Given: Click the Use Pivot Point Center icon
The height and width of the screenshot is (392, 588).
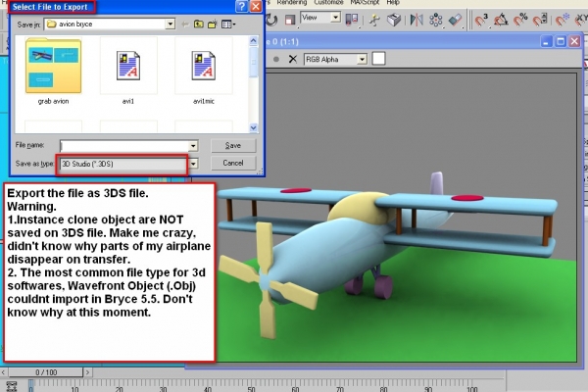Looking at the screenshot, I should point(352,20).
